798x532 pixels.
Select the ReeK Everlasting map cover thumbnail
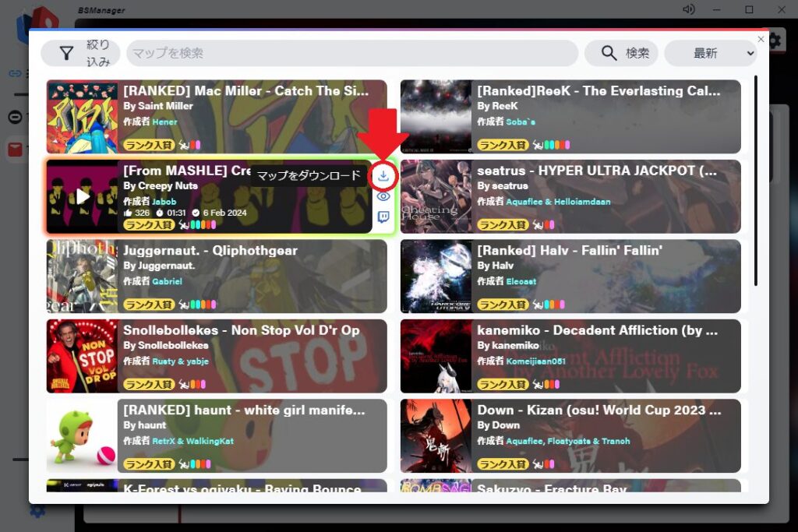coord(436,117)
